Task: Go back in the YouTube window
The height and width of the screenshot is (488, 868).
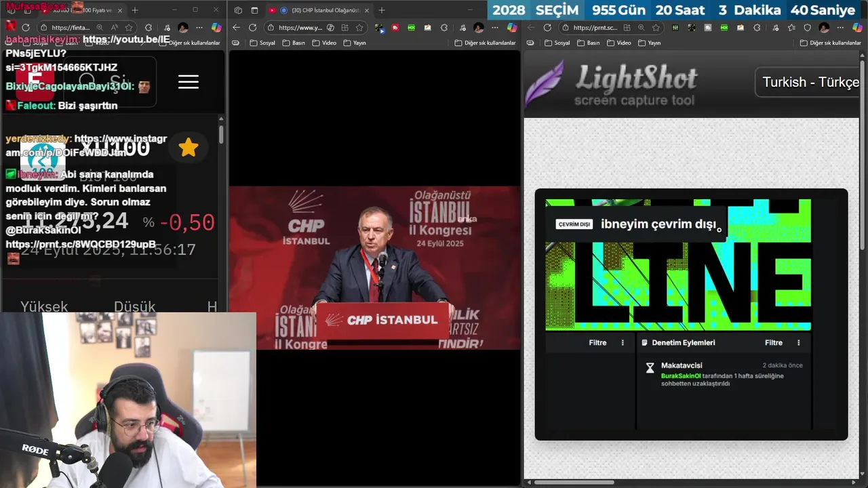Action: pos(236,28)
